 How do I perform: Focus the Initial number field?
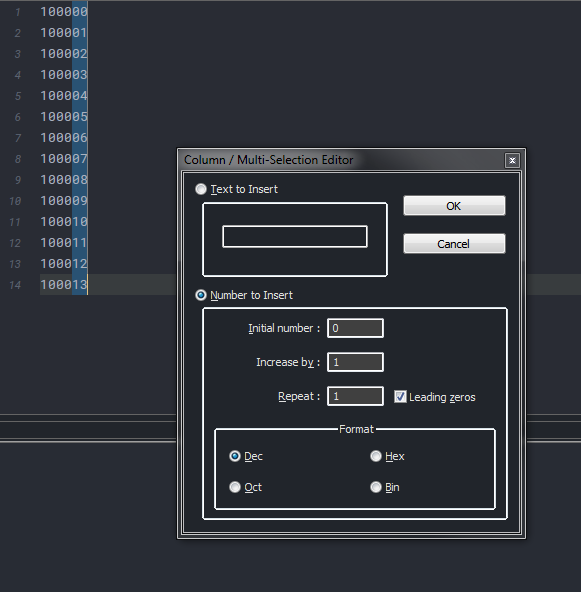click(355, 328)
